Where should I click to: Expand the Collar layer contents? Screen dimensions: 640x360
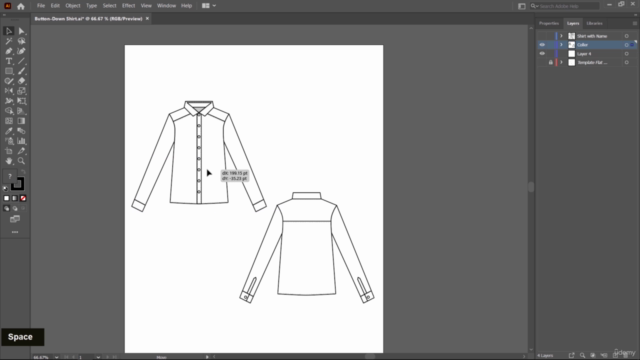[x=561, y=45]
